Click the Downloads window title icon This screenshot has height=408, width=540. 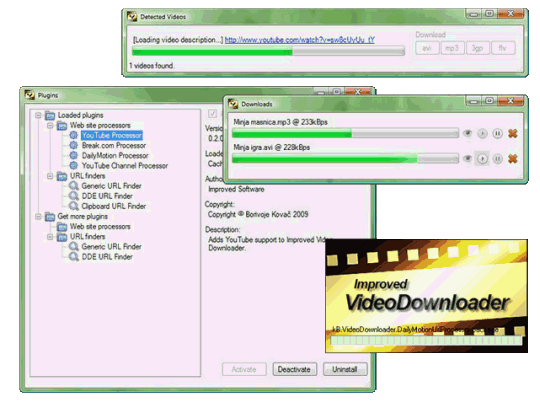[x=233, y=104]
